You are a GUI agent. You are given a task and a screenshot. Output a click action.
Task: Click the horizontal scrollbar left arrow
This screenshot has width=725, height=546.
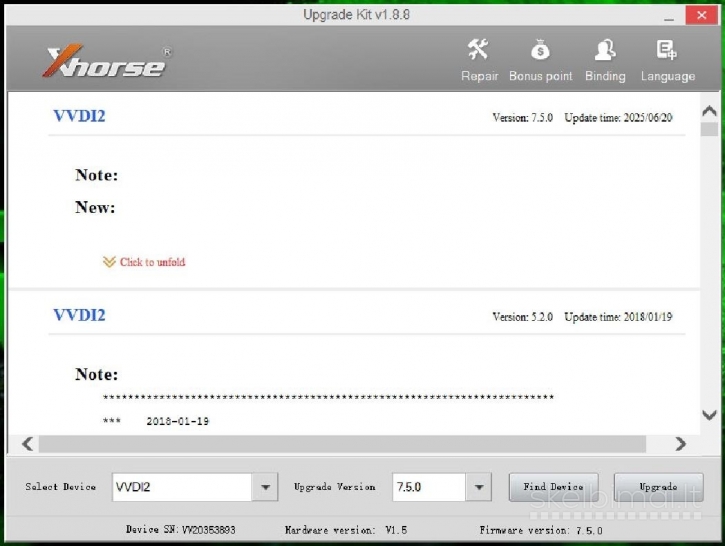pyautogui.click(x=28, y=444)
